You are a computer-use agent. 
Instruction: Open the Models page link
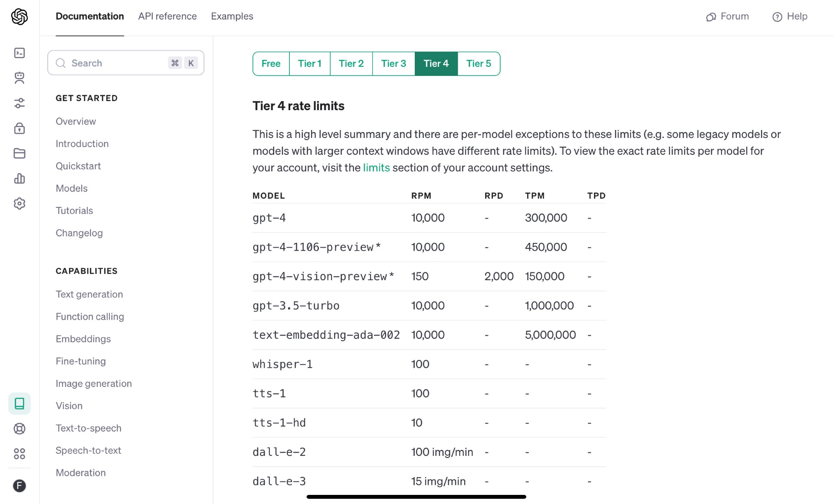pyautogui.click(x=72, y=188)
